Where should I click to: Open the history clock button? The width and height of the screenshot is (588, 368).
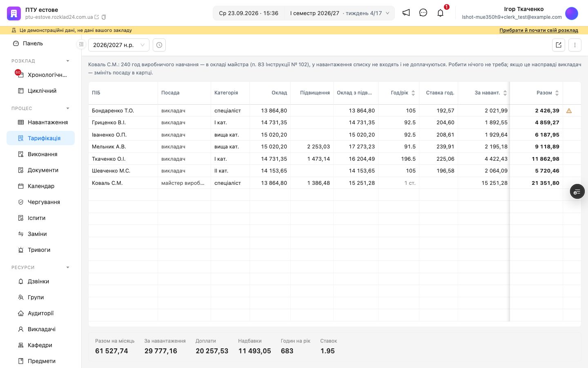pyautogui.click(x=159, y=45)
